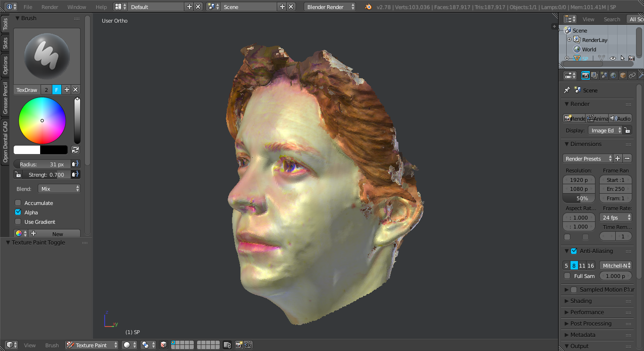Viewport: 644px width, 351px height.
Task: Toggle SP object visibility eye icon
Action: point(613,58)
